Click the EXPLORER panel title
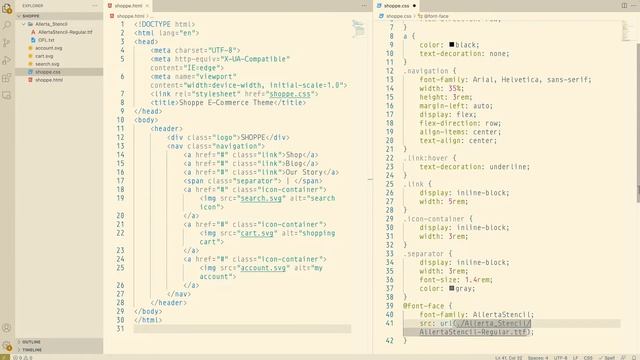 [33, 6]
